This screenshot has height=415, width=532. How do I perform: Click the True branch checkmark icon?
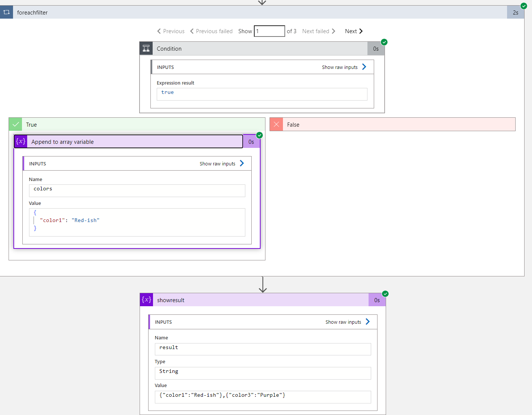coord(16,124)
